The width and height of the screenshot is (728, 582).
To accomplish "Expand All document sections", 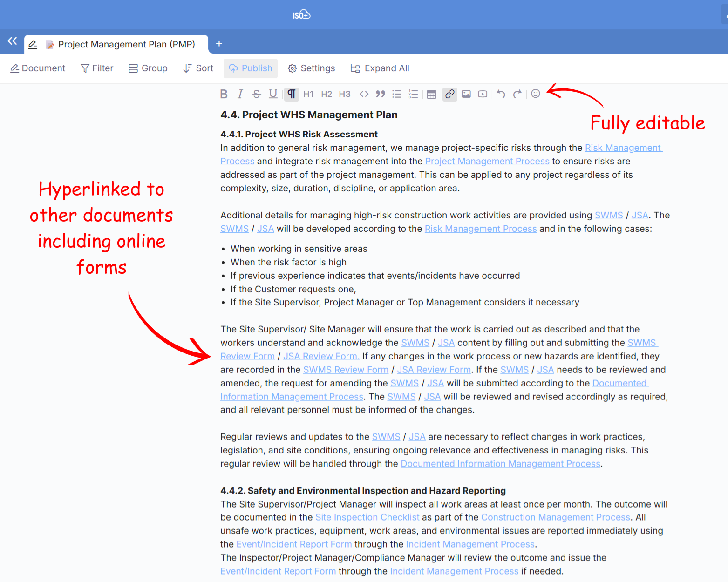I will [380, 68].
